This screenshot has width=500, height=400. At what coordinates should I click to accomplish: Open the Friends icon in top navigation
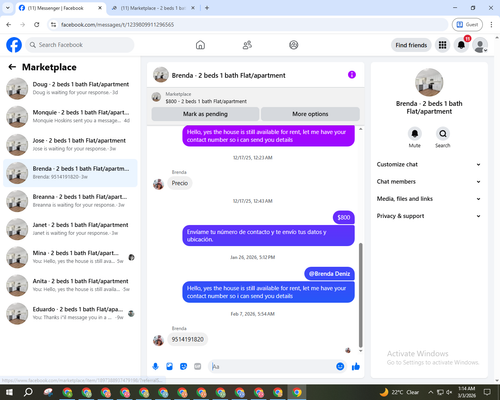coord(247,45)
